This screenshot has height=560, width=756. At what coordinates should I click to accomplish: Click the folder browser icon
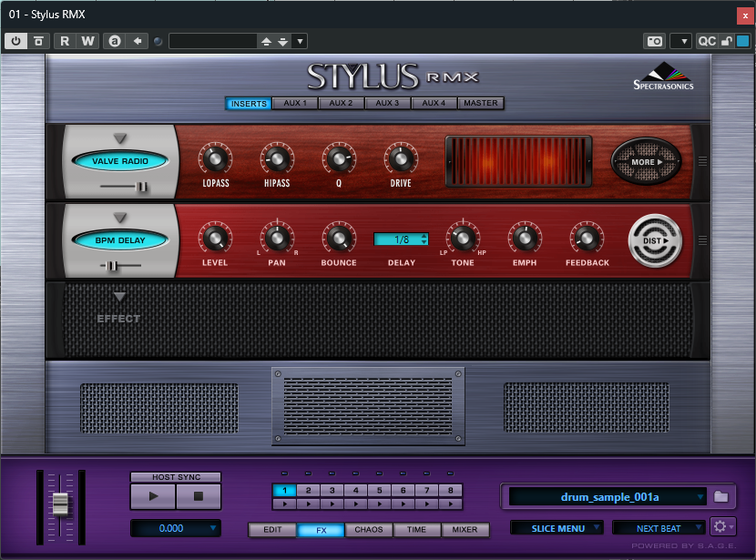(720, 496)
